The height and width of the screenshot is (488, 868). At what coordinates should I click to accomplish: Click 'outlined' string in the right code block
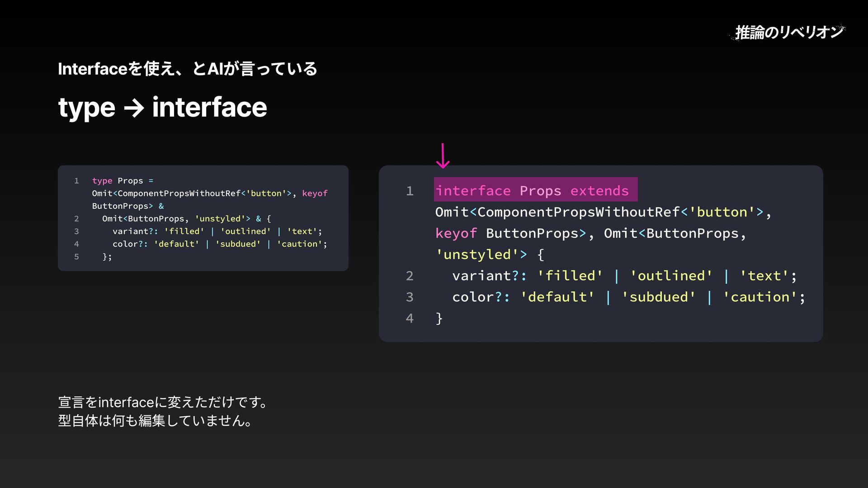pyautogui.click(x=671, y=276)
